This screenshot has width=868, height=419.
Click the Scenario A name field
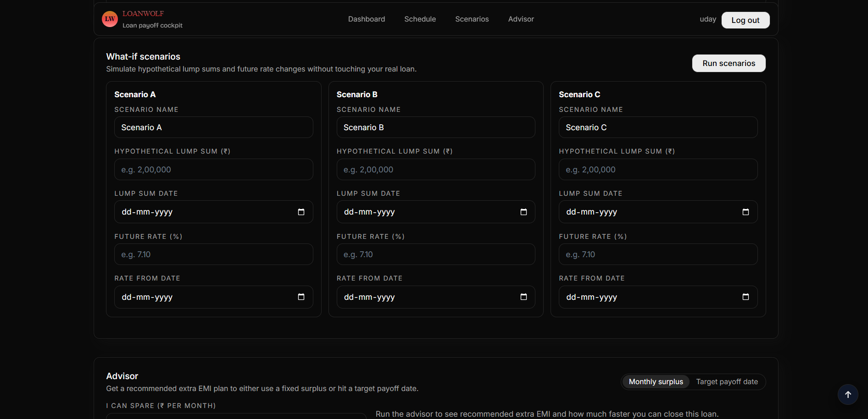213,127
